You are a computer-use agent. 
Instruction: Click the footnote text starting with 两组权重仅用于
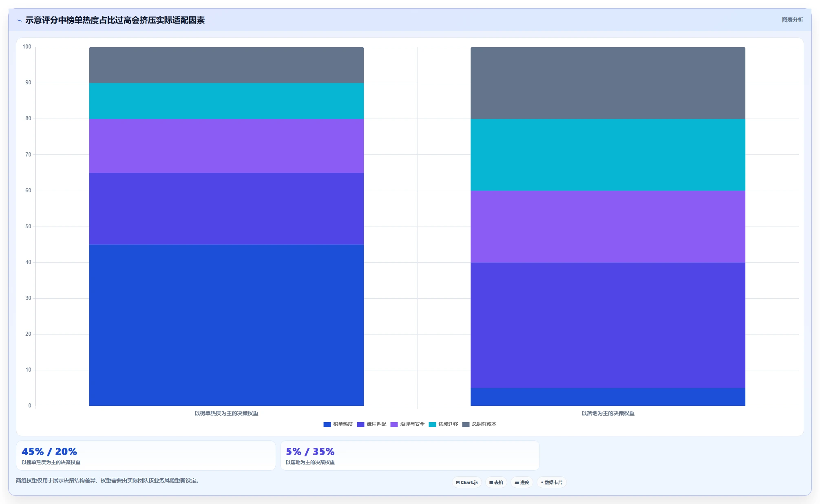pos(108,480)
